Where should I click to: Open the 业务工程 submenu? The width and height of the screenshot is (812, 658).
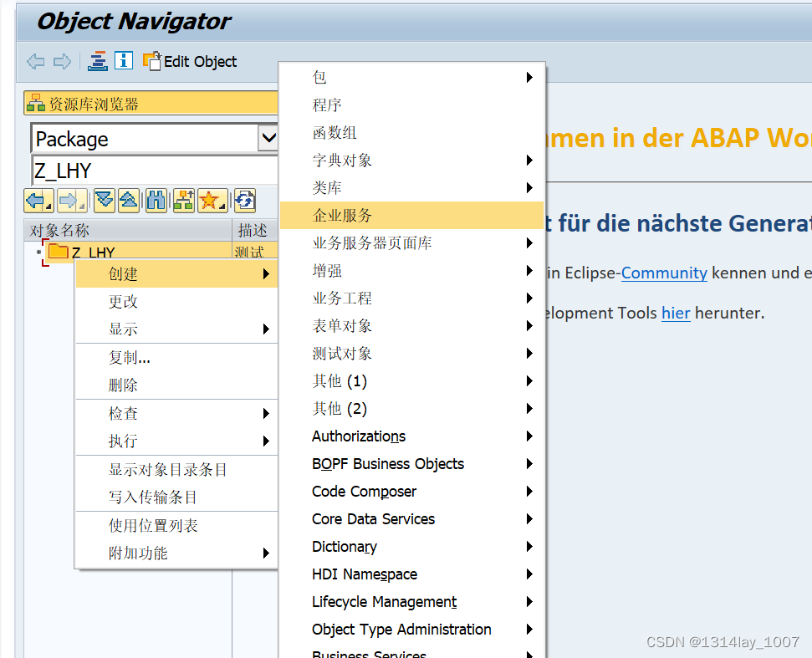tap(411, 298)
